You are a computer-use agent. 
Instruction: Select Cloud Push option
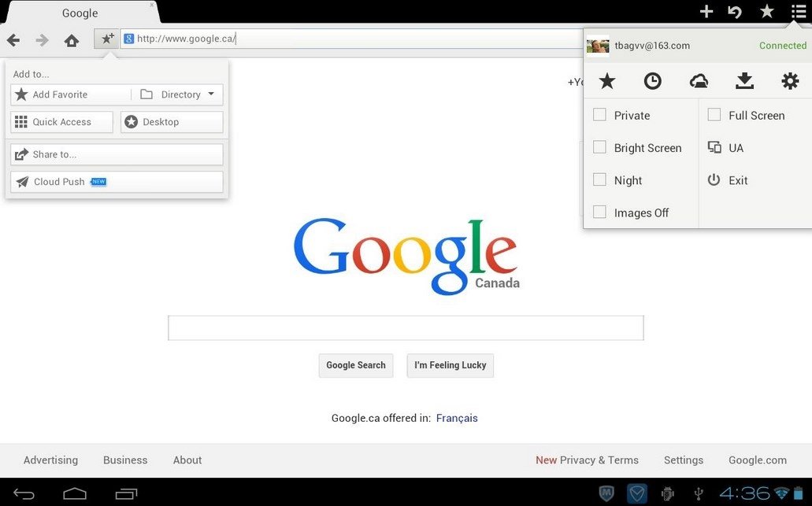(x=117, y=182)
